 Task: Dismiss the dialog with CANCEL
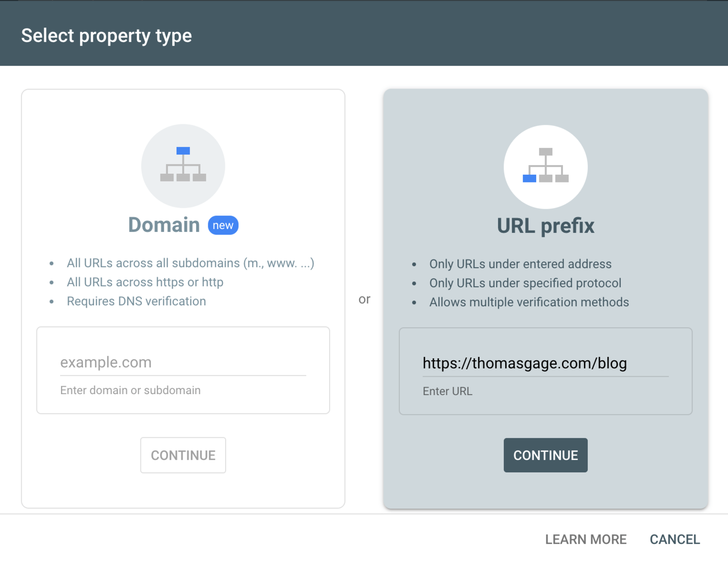click(x=675, y=539)
